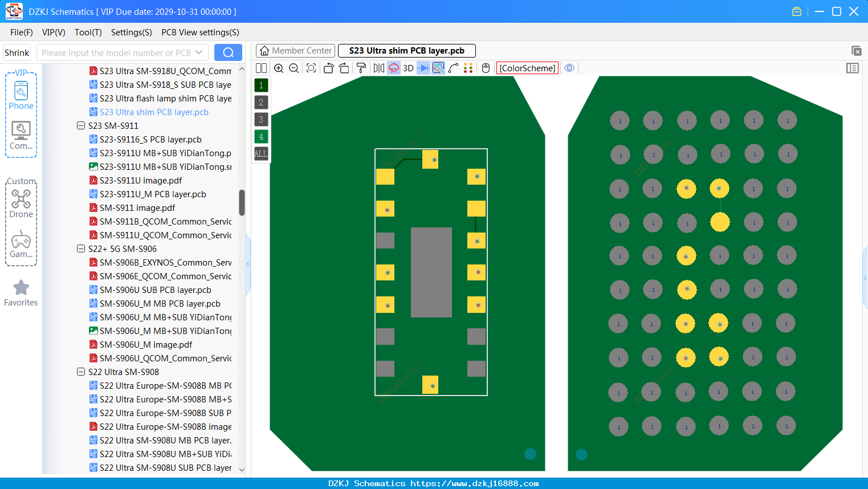Open PCB View settings(S) menu

point(200,32)
